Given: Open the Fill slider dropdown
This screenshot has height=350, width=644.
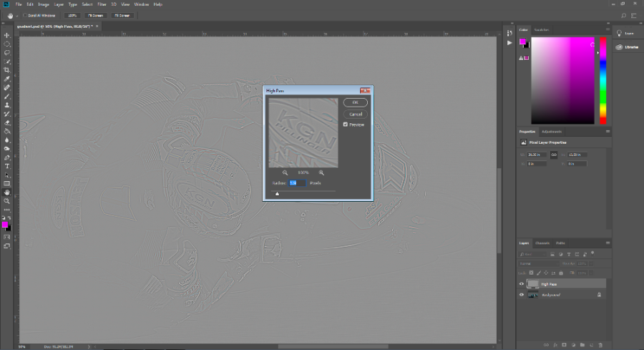Looking at the screenshot, I should (592, 273).
